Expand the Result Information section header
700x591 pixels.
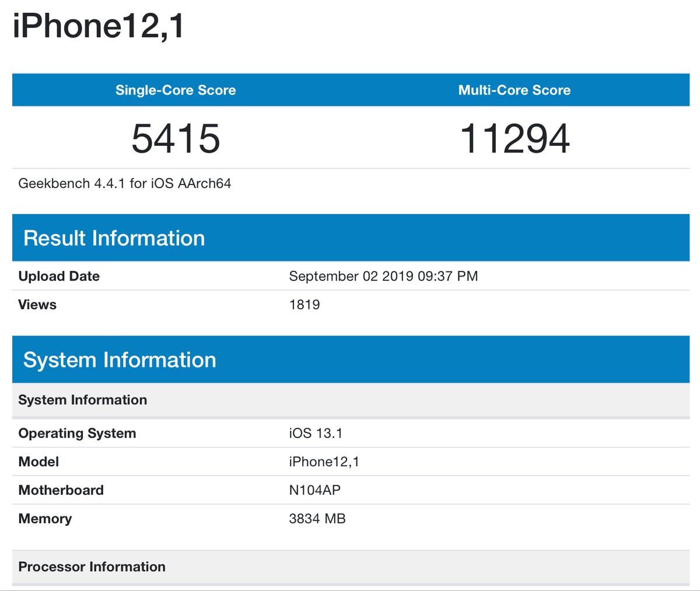click(114, 238)
